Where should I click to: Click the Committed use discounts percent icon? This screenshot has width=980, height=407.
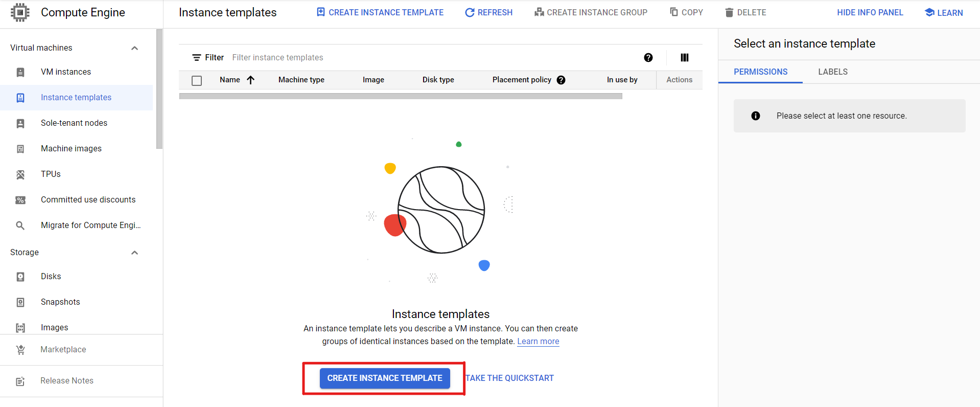[x=20, y=200]
